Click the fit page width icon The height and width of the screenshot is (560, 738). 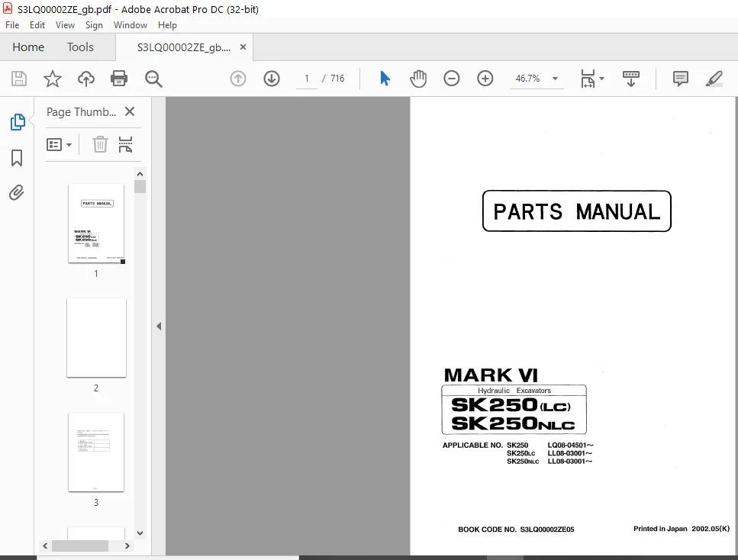(588, 79)
